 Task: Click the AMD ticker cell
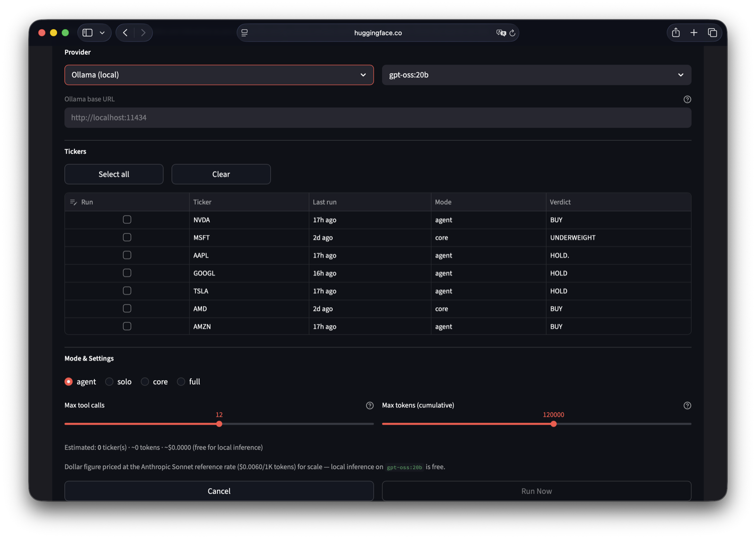click(249, 308)
